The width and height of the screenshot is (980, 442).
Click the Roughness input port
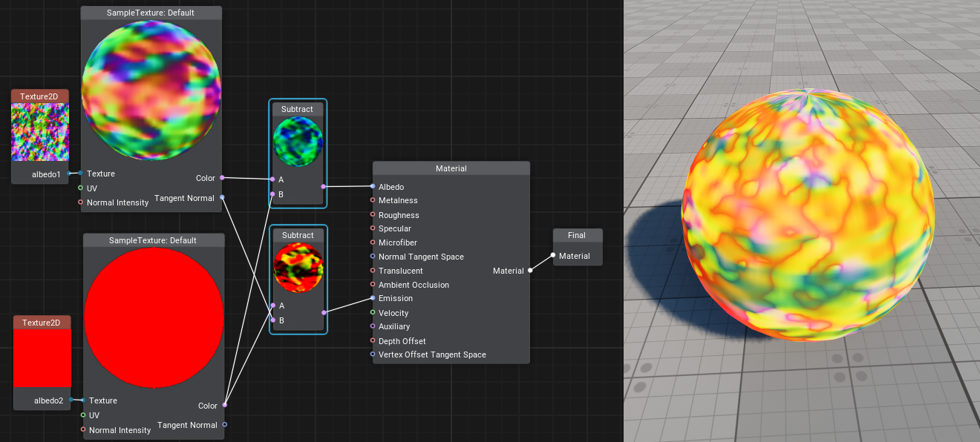coord(373,215)
